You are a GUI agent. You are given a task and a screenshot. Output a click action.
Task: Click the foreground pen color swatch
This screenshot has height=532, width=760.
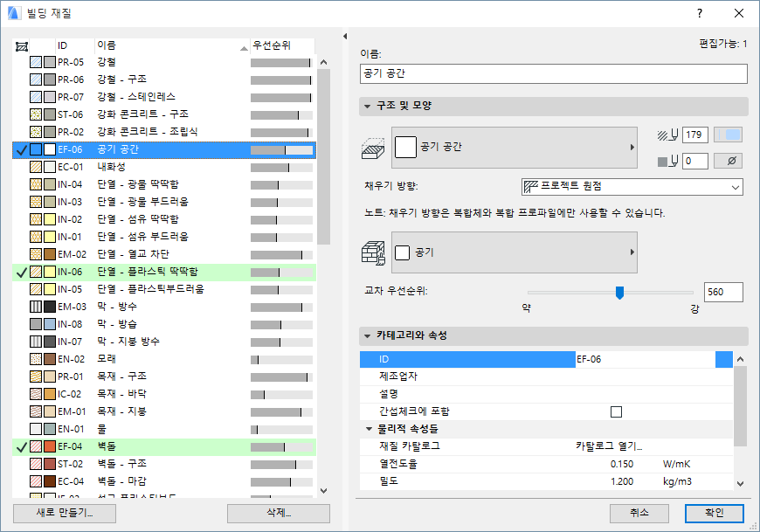(x=728, y=135)
